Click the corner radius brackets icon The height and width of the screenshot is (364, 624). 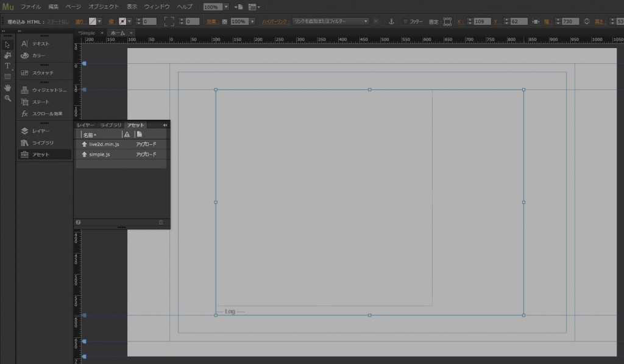point(169,21)
